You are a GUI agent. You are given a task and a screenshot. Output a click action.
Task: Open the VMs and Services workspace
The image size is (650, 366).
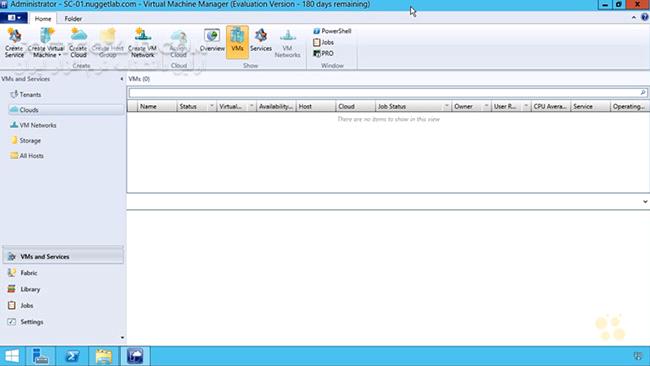point(63,257)
